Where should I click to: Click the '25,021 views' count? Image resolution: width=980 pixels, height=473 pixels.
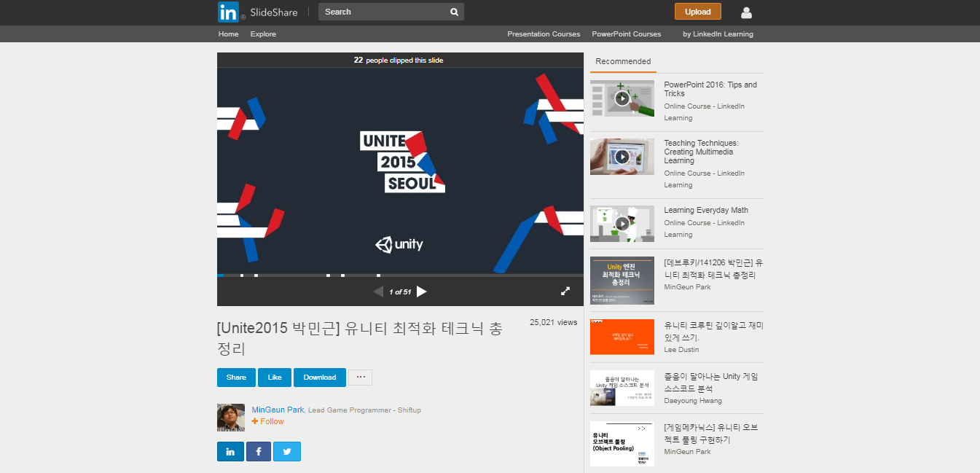[554, 322]
